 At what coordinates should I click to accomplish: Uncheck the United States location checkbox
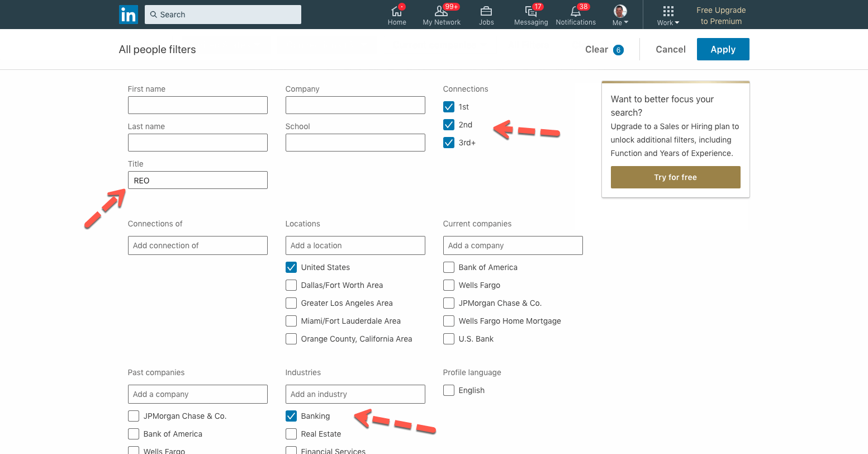pyautogui.click(x=291, y=267)
